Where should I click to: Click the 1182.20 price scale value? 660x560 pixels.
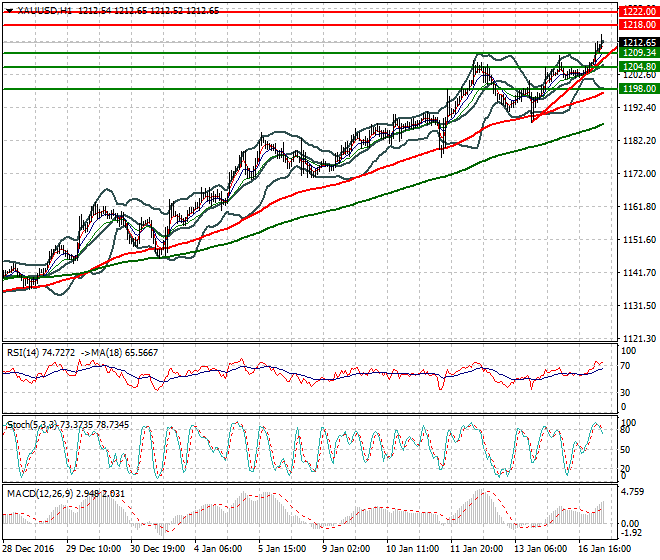click(639, 141)
